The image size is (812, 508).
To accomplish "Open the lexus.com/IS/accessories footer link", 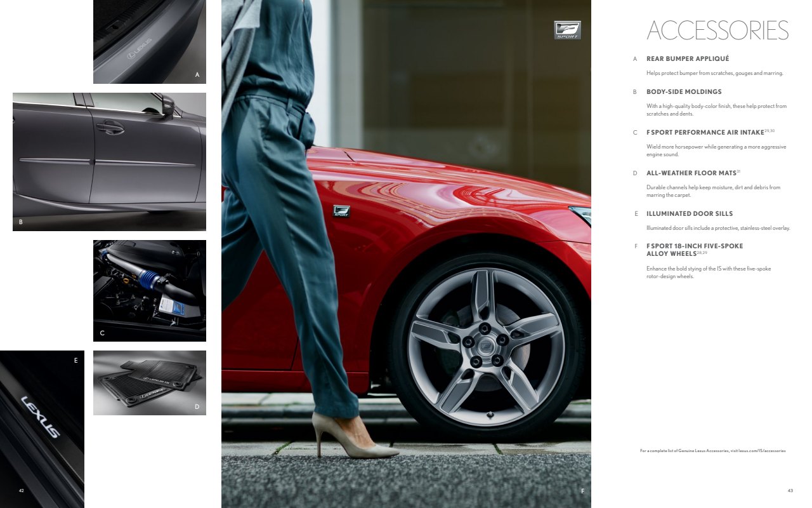I will (762, 451).
